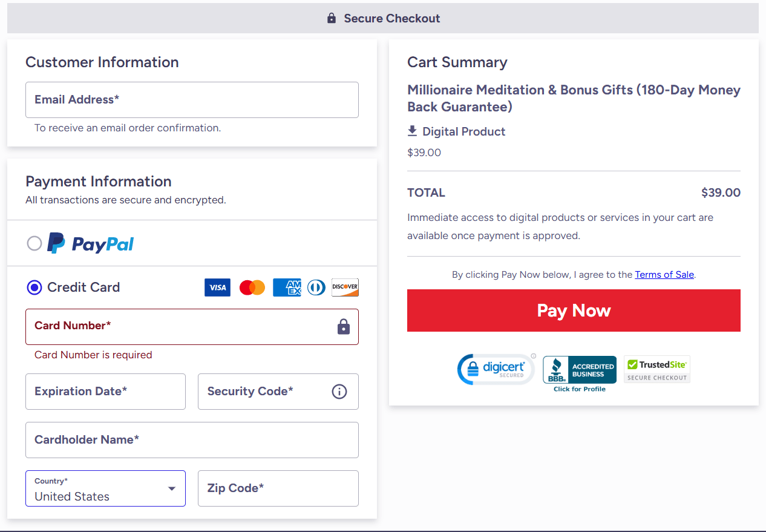
Task: Click the Secure Checkout padlock icon
Action: point(331,18)
